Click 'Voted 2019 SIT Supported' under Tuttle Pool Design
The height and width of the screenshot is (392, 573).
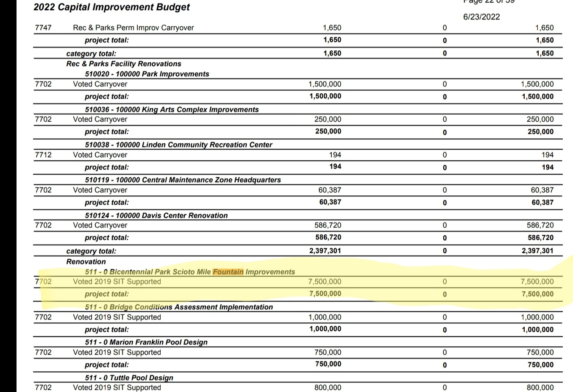pos(117,388)
